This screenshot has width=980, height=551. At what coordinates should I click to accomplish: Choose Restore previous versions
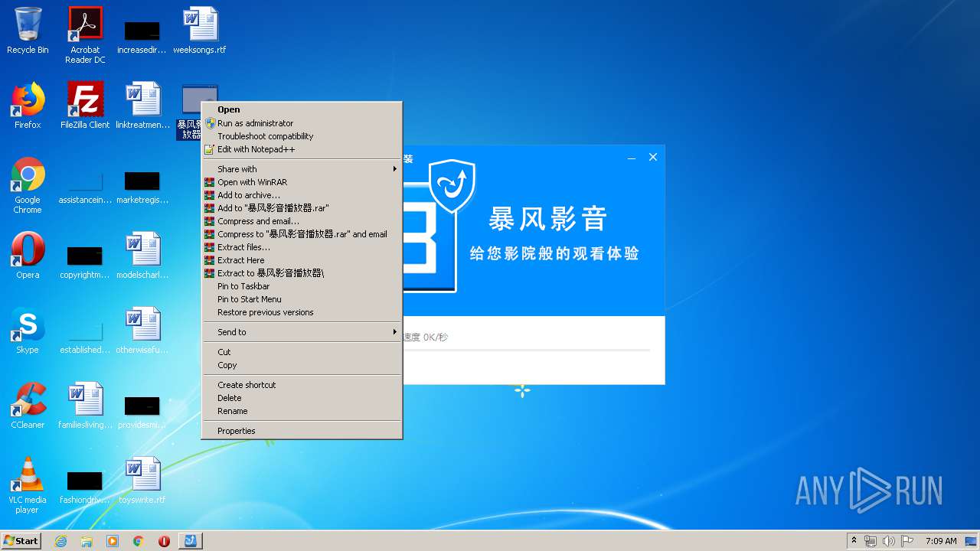(x=302, y=312)
